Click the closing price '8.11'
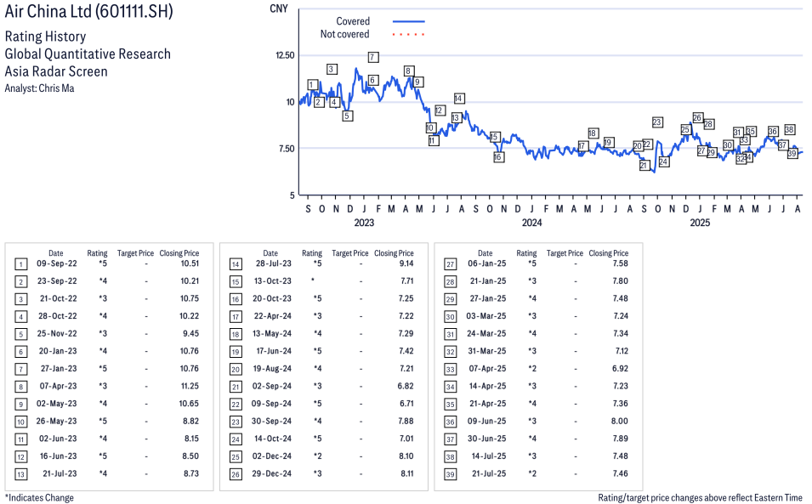Image resolution: width=812 pixels, height=504 pixels. pyautogui.click(x=406, y=474)
